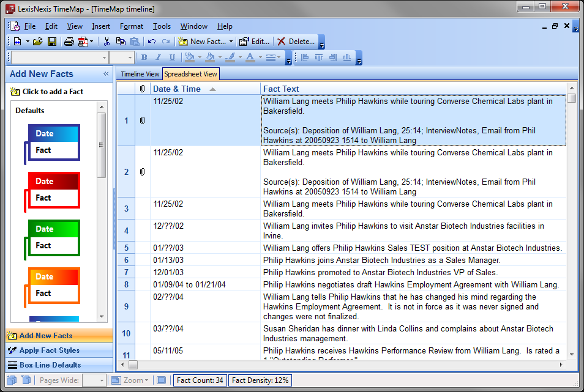Image resolution: width=584 pixels, height=392 pixels.
Task: Click the Paste clipboard icon
Action: 135,42
